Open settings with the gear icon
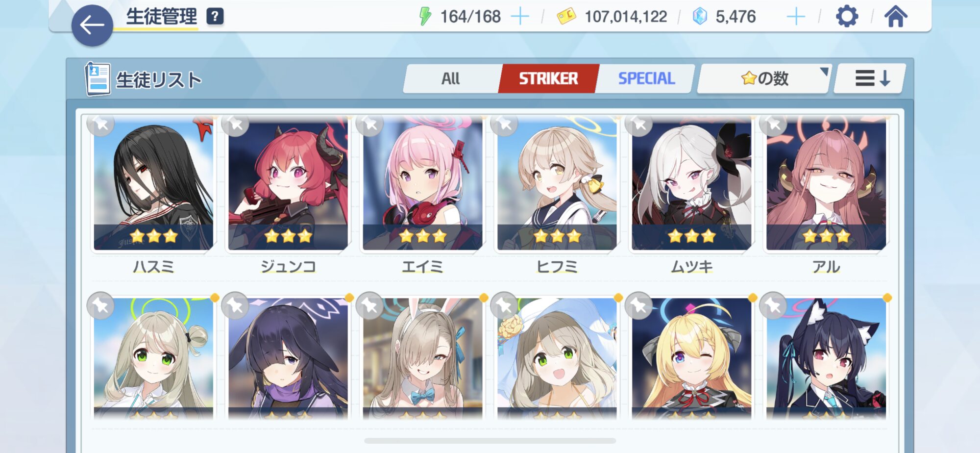Image resolution: width=980 pixels, height=453 pixels. click(847, 17)
